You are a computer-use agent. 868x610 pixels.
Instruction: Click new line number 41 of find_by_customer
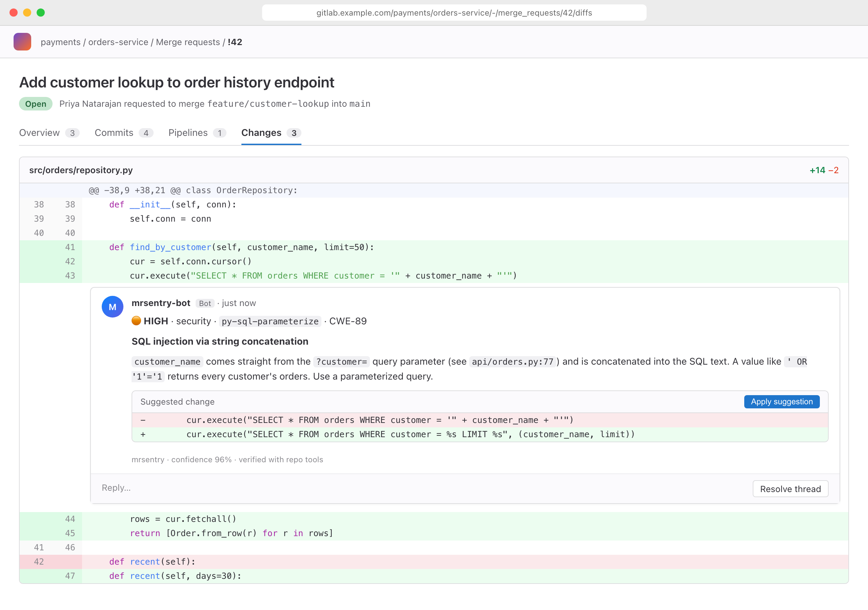[70, 247]
